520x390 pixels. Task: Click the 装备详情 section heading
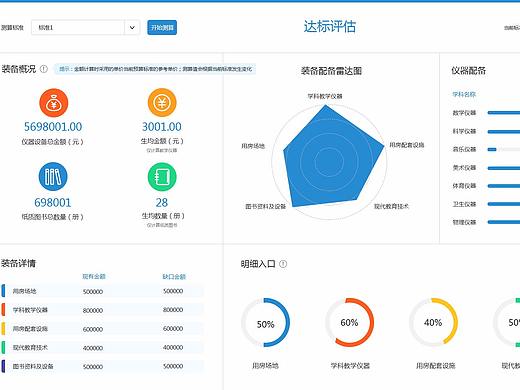tap(18, 263)
